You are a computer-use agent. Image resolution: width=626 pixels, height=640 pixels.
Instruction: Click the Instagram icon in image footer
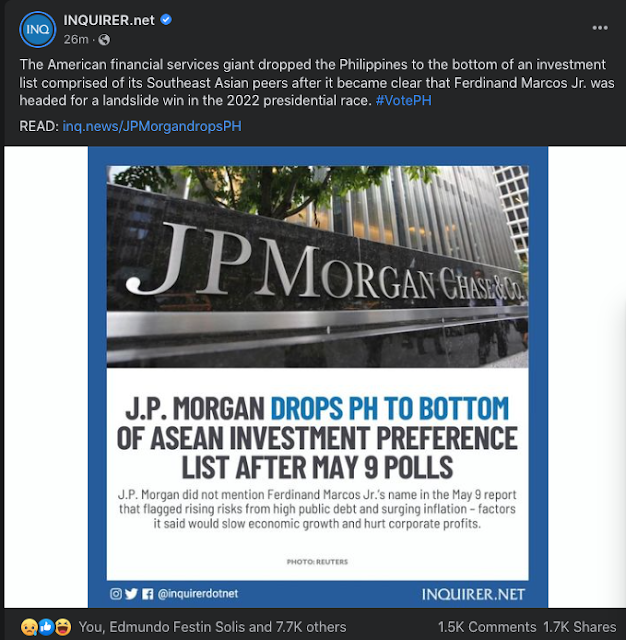click(x=116, y=594)
